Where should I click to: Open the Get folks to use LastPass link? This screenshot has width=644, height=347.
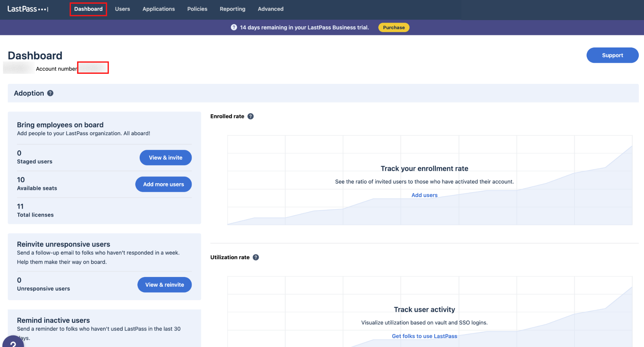[x=424, y=336]
